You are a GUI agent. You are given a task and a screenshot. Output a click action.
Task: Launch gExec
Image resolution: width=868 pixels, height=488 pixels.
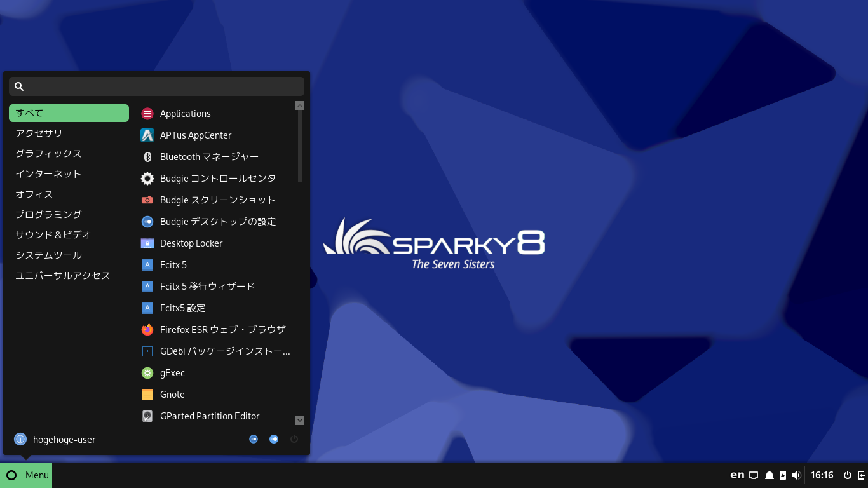click(215, 373)
